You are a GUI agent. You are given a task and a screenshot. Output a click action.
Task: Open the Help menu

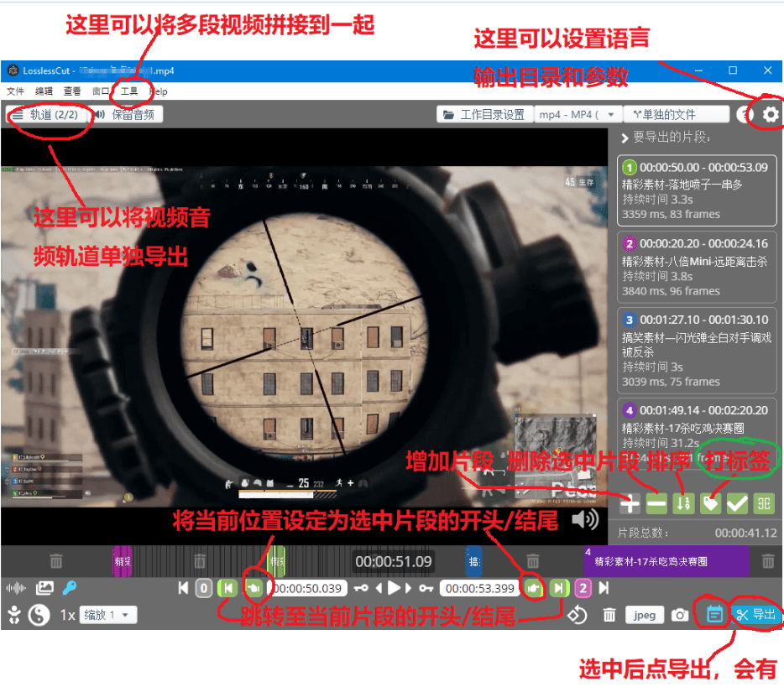pos(159,91)
